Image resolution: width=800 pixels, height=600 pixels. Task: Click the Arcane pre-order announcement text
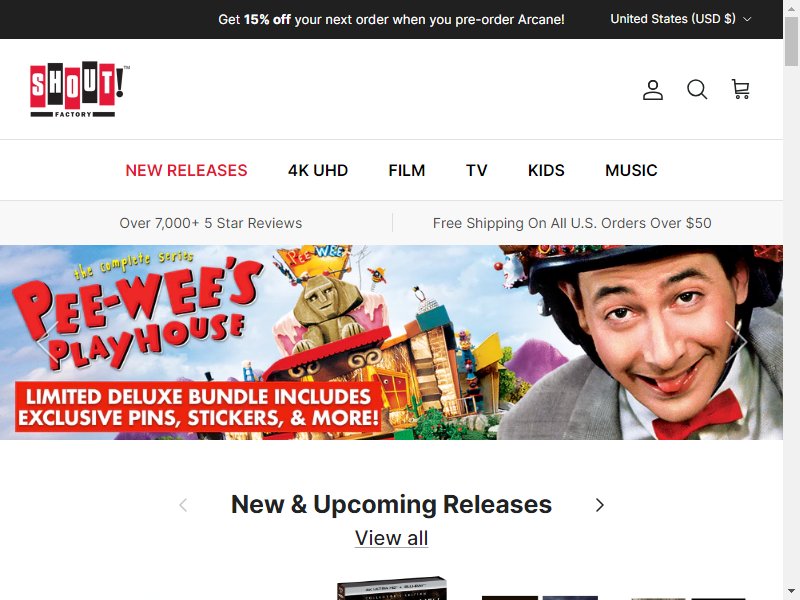coord(391,19)
